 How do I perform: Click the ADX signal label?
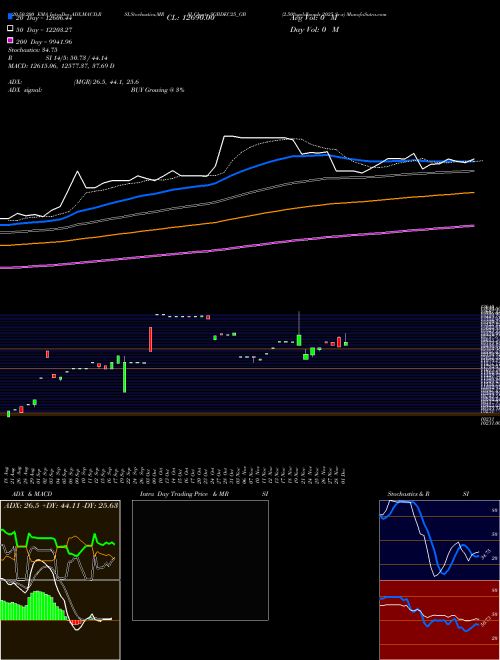click(x=25, y=90)
